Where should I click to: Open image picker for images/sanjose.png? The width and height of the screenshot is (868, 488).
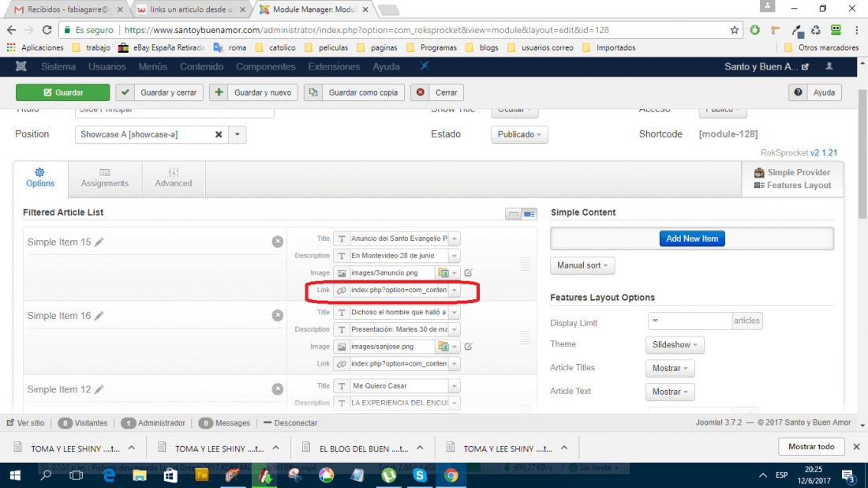(443, 346)
